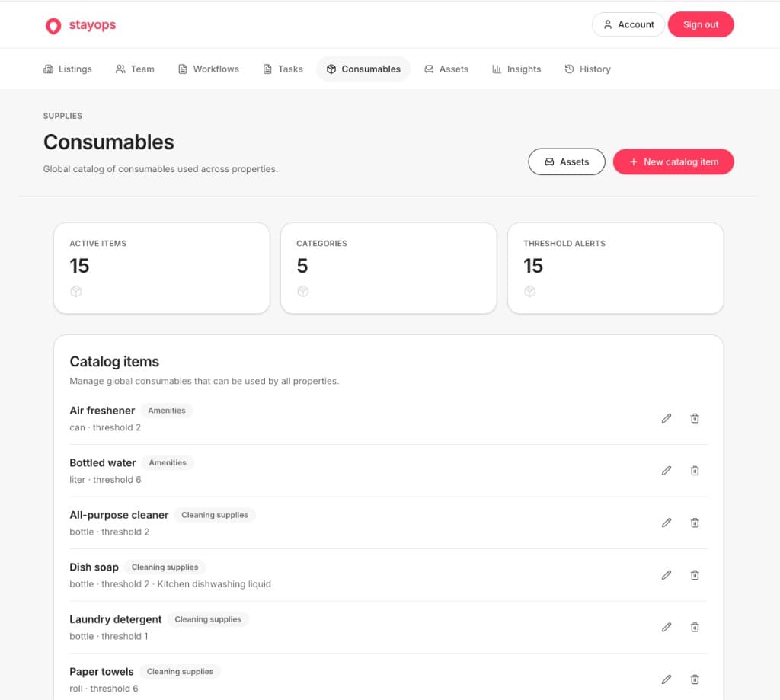Delete the Laundry detergent item
Image resolution: width=780 pixels, height=700 pixels.
point(695,628)
